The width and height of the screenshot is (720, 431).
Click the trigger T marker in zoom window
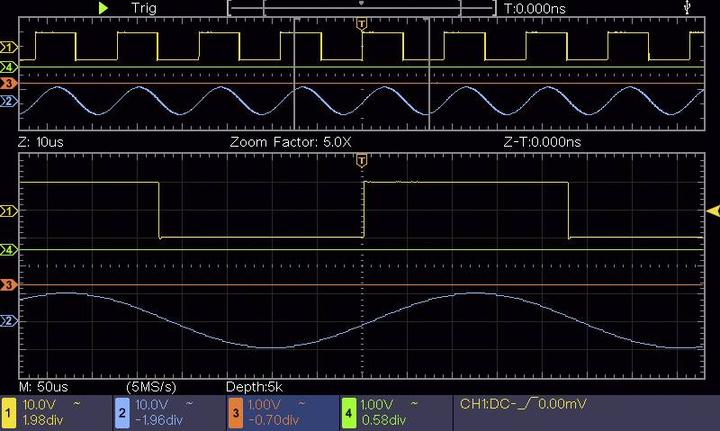point(362,161)
